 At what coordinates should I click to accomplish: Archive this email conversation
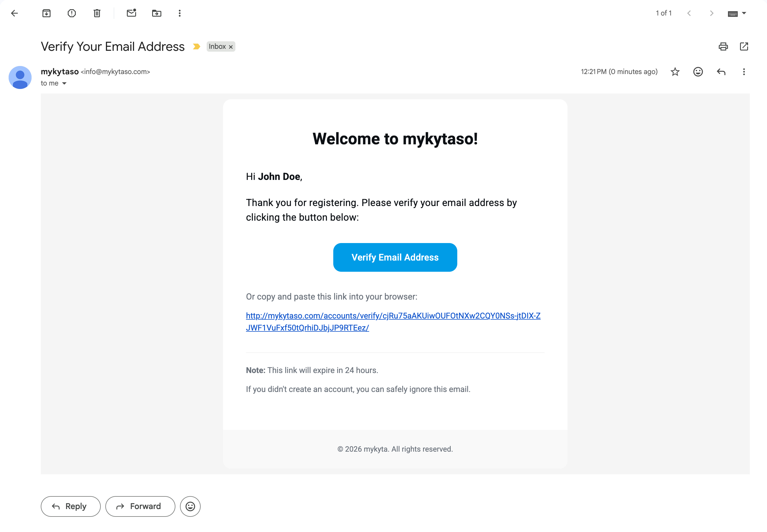(x=46, y=13)
